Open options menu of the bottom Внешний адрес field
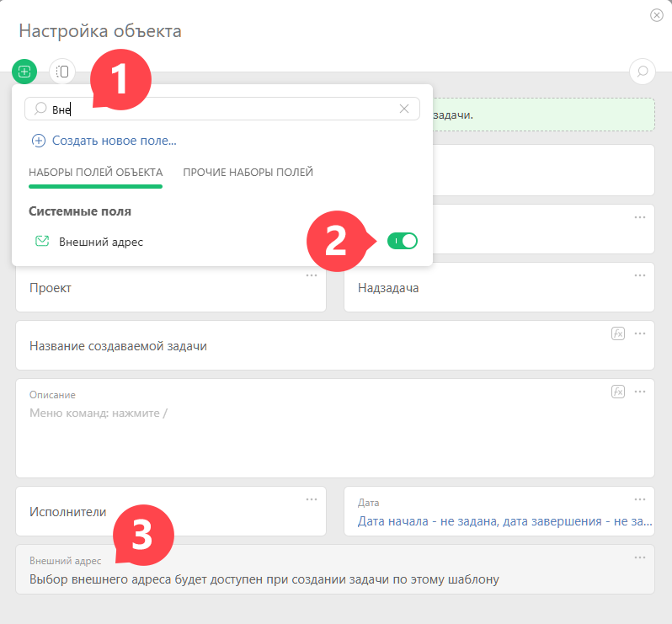Viewport: 672px width, 624px height. coord(640,557)
